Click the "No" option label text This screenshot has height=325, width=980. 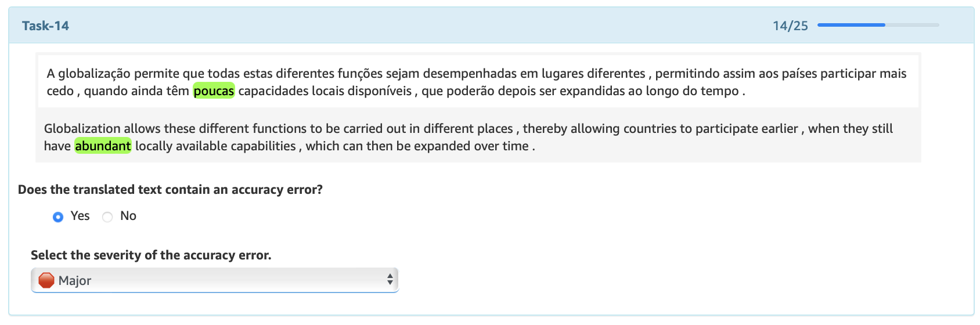click(x=128, y=216)
